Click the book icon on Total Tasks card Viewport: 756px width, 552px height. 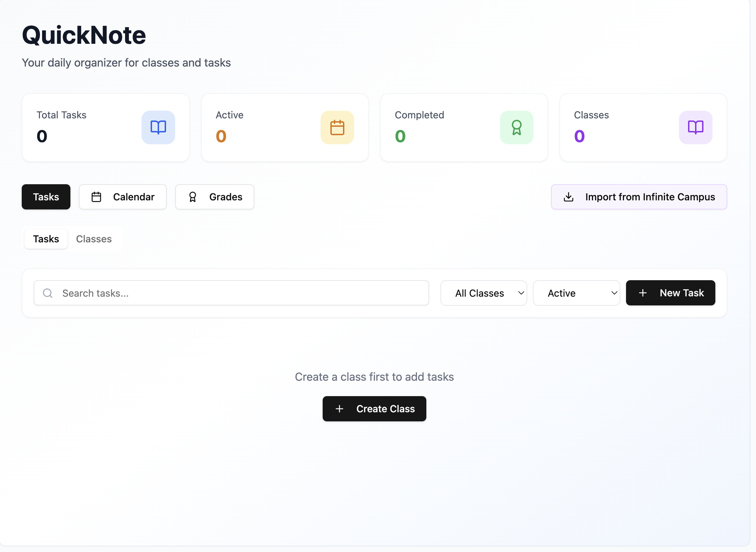pyautogui.click(x=158, y=127)
